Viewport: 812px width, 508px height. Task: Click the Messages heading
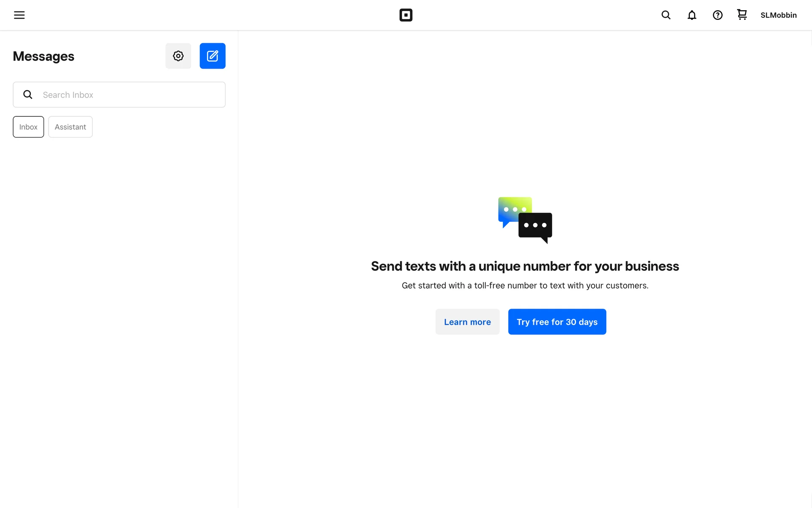click(x=44, y=56)
